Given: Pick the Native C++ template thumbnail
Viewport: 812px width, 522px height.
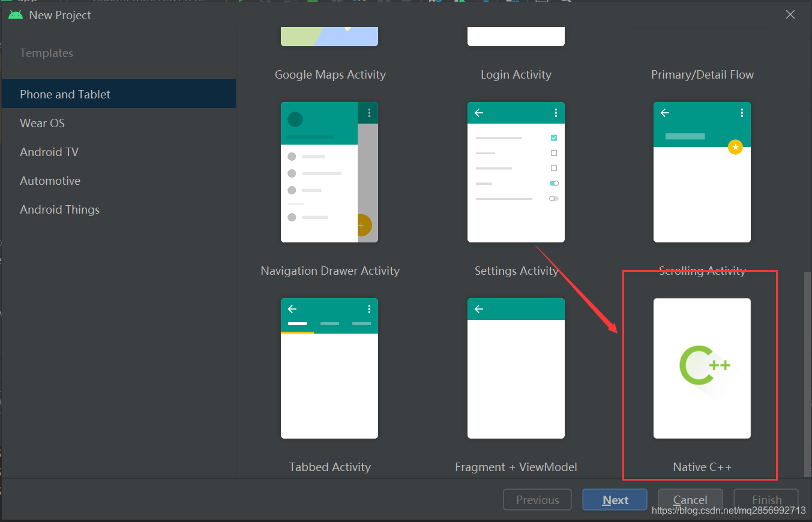Looking at the screenshot, I should tap(702, 368).
